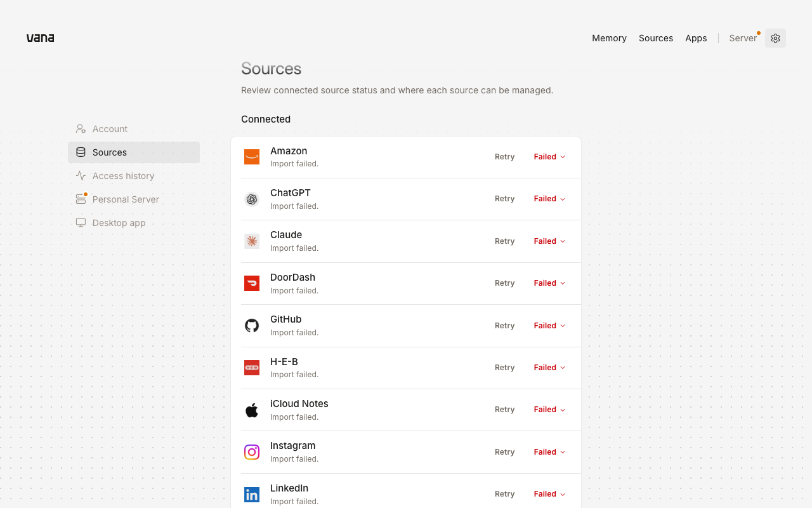812x508 pixels.
Task: Go to Apps in the top navigation
Action: (x=696, y=38)
